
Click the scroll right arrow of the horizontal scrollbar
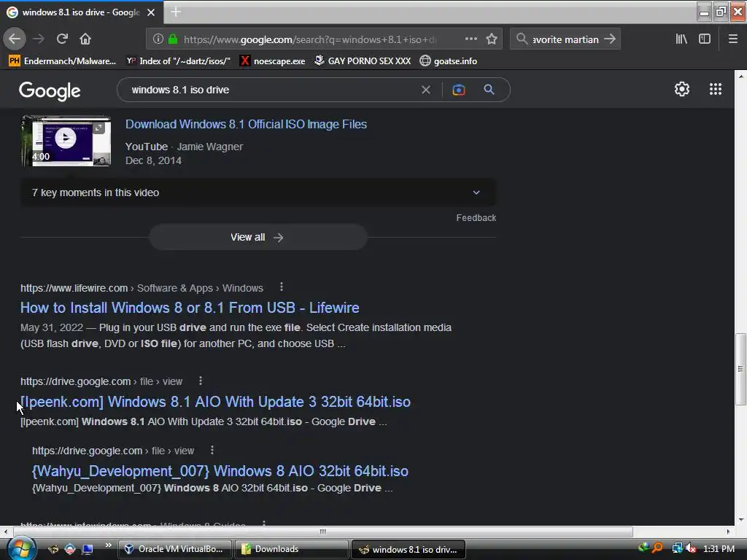729,532
